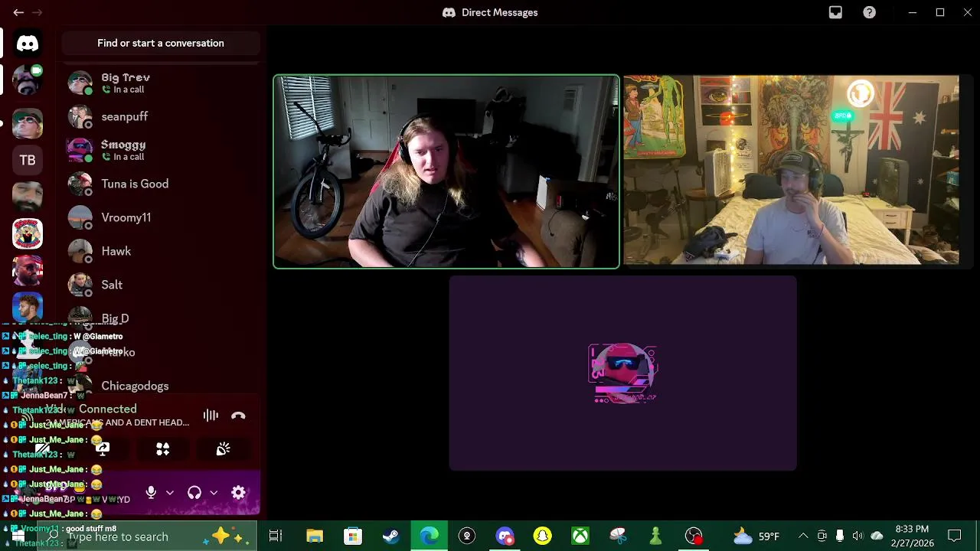Image resolution: width=980 pixels, height=551 pixels.
Task: Focus the long-haired streamer video tile
Action: coord(446,171)
